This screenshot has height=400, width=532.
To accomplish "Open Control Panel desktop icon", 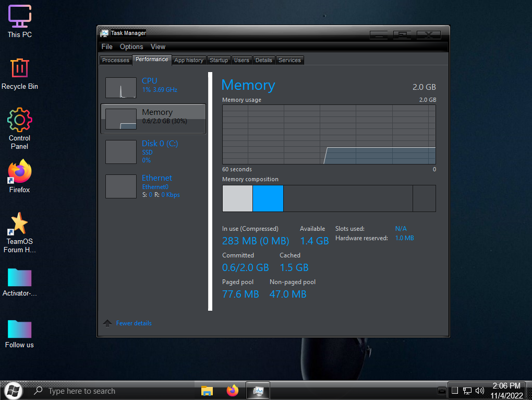I will (x=20, y=120).
